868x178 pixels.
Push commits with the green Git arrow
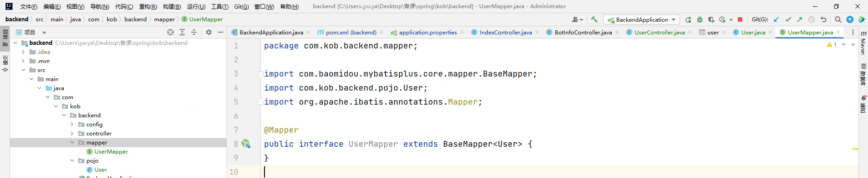click(799, 19)
